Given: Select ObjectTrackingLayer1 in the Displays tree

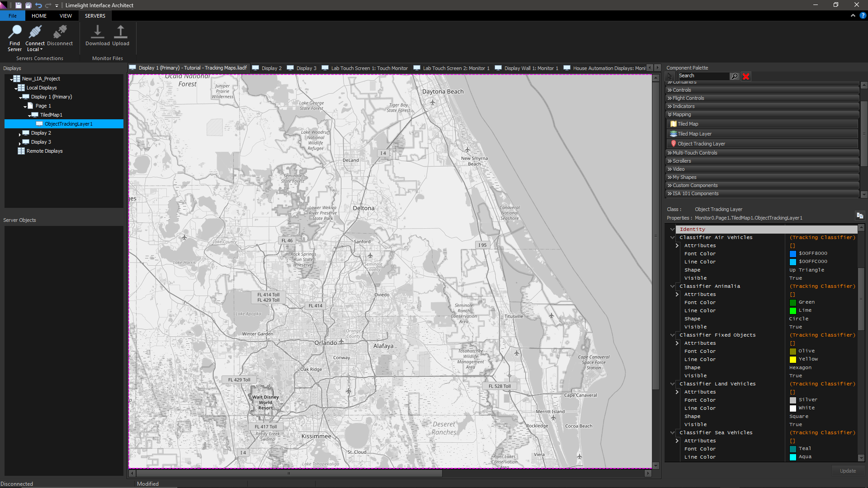Looking at the screenshot, I should point(68,124).
